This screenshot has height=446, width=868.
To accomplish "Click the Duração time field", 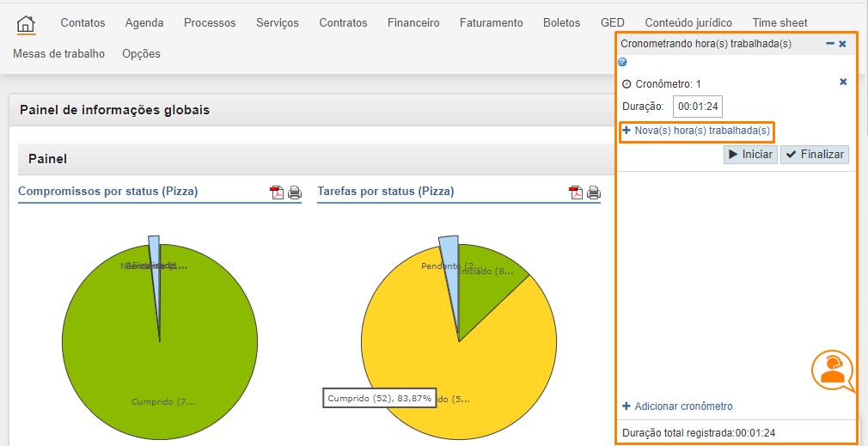I will coord(698,107).
